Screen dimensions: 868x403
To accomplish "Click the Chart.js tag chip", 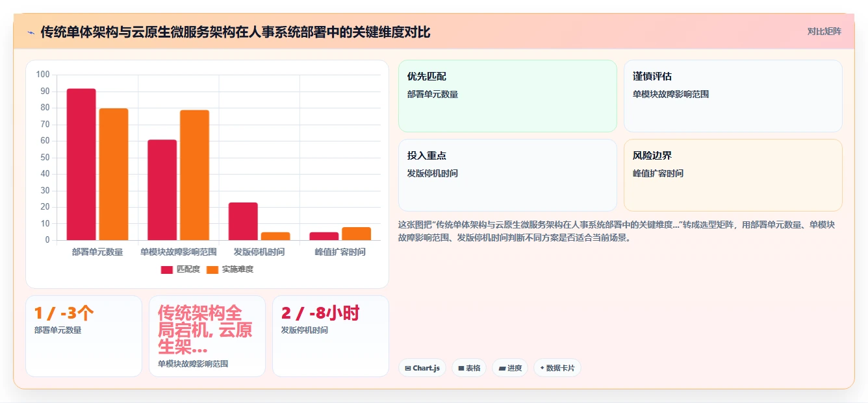I will 422,368.
